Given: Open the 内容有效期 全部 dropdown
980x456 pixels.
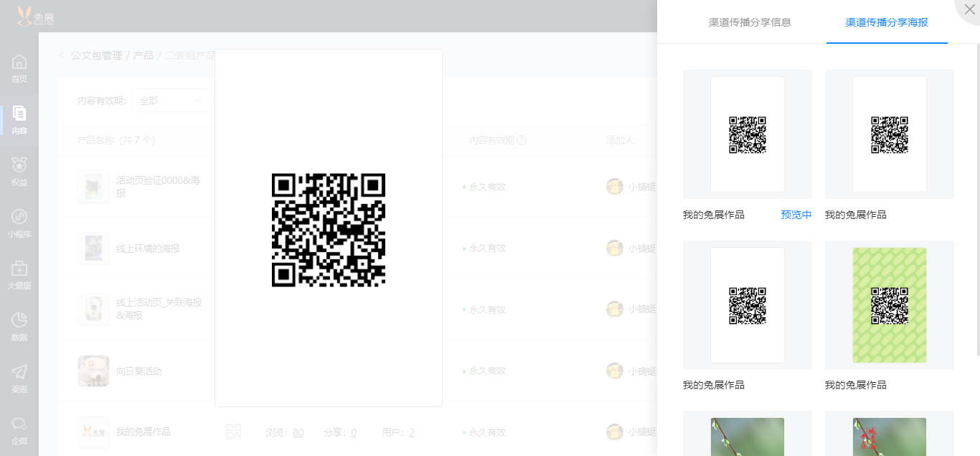Looking at the screenshot, I should 171,101.
